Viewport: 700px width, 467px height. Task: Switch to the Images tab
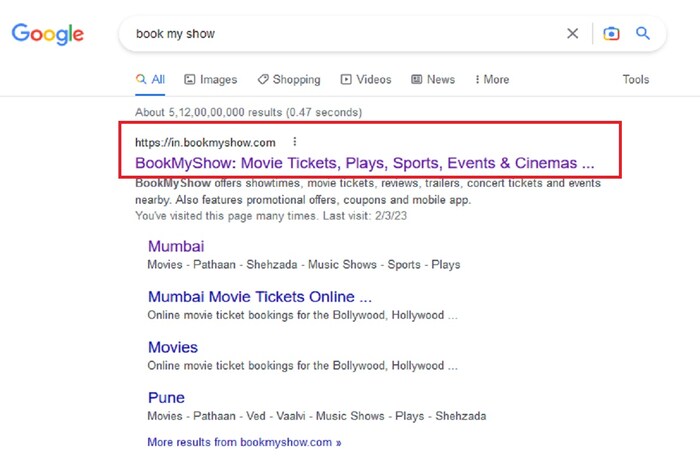pyautogui.click(x=211, y=79)
